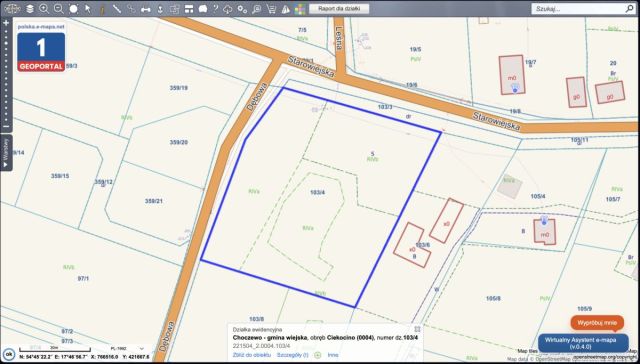Open the colorful grid apps icon
Viewport: 640px width, 364px height.
pyautogui.click(x=300, y=9)
